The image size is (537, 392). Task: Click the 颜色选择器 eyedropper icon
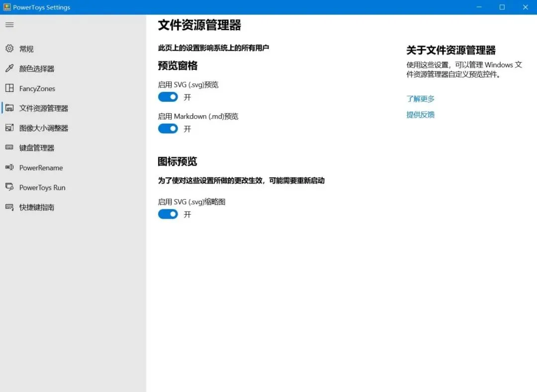(9, 69)
